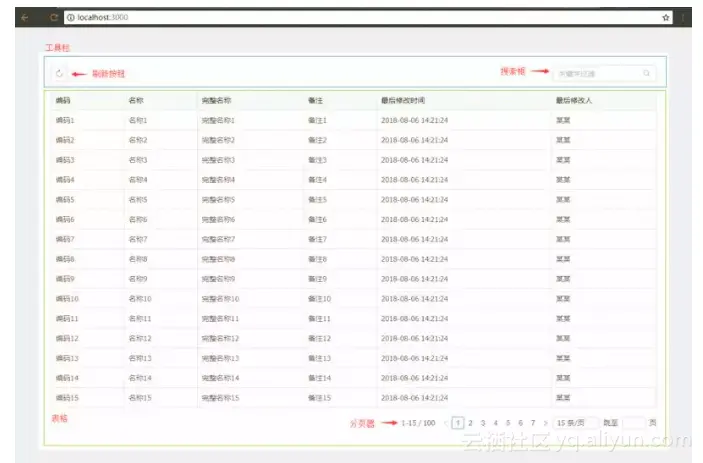Select the 完整名称3 cell
703x463 pixels.
(x=218, y=160)
